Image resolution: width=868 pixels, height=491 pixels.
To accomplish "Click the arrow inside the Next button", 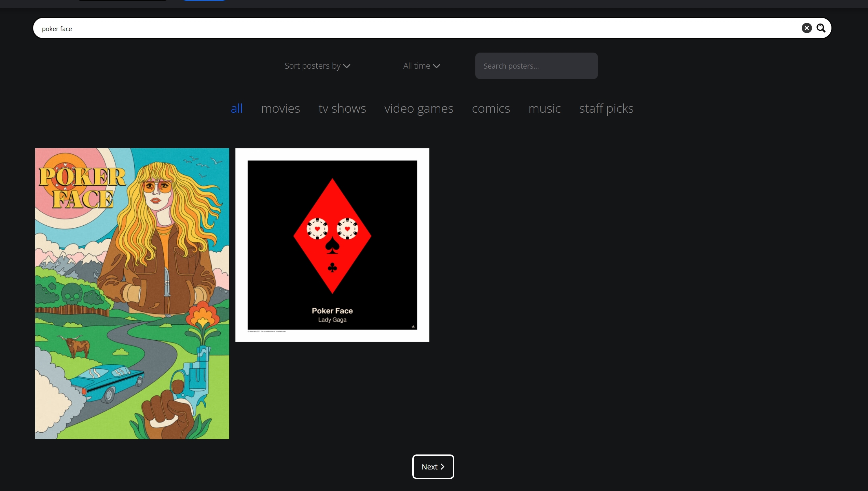I will coord(442,467).
